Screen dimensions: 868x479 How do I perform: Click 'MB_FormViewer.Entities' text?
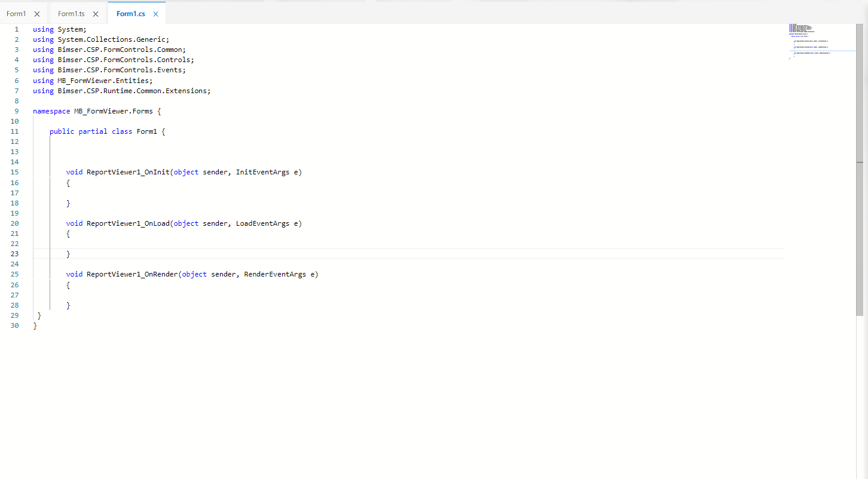click(x=103, y=81)
